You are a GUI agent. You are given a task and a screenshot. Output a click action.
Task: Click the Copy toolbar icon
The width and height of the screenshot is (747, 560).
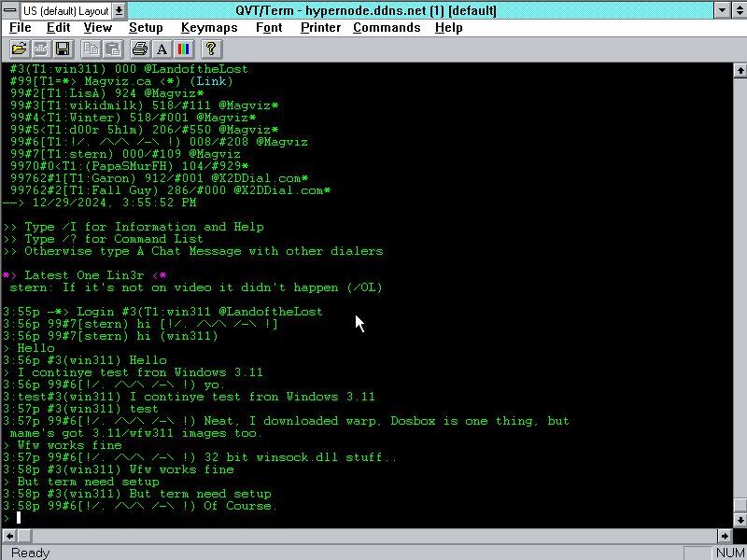92,49
